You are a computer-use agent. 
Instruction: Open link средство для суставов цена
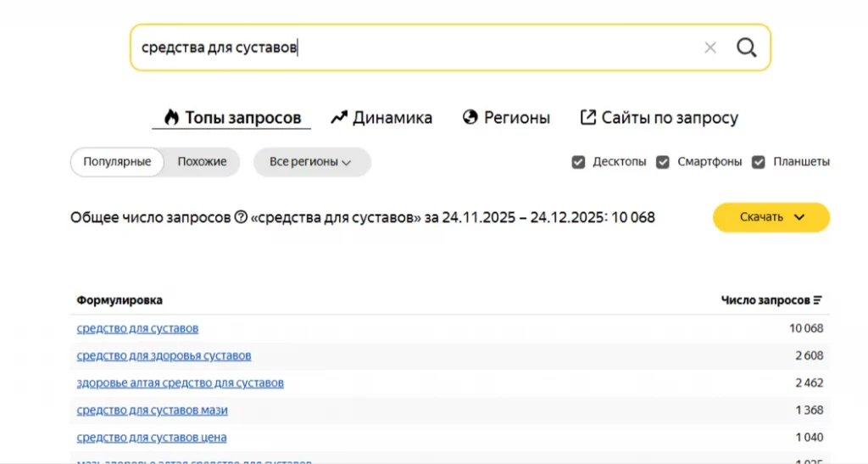point(152,438)
